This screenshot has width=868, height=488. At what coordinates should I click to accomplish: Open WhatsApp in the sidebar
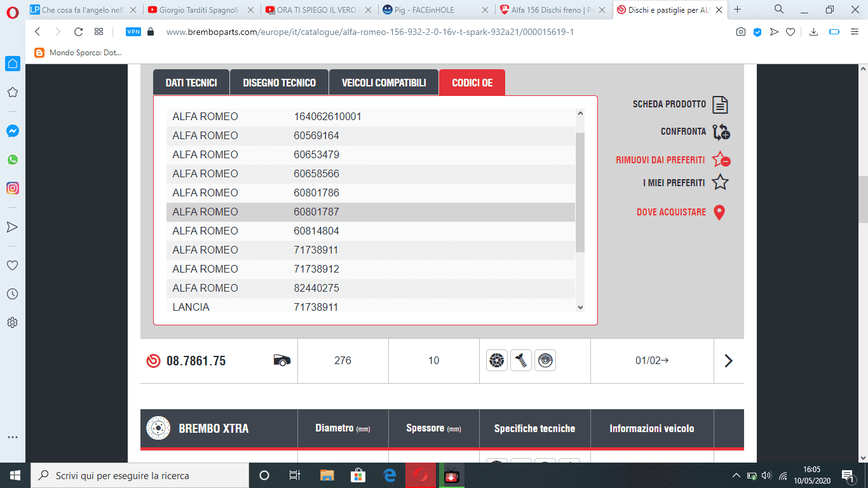pyautogui.click(x=12, y=159)
